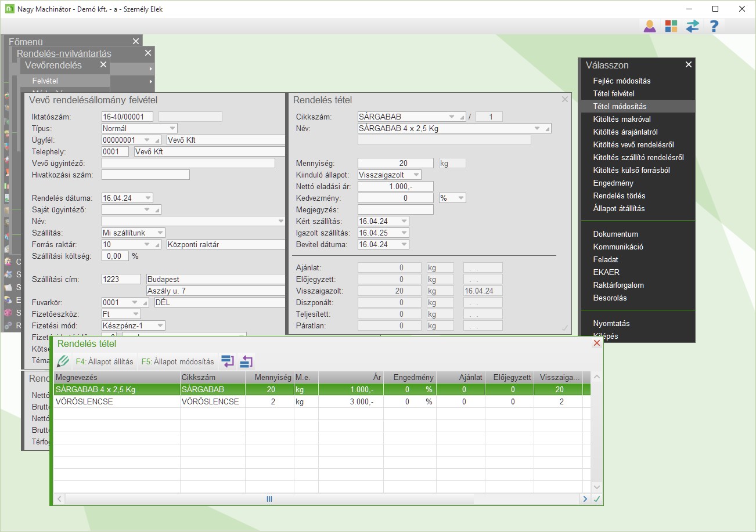Click the blue list with right-down arrow icon
The height and width of the screenshot is (532, 756).
[228, 361]
